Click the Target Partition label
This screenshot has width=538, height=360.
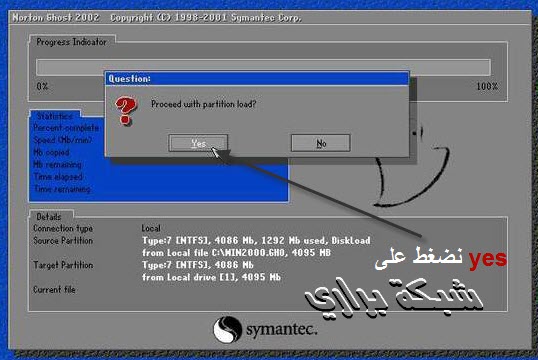(63, 265)
